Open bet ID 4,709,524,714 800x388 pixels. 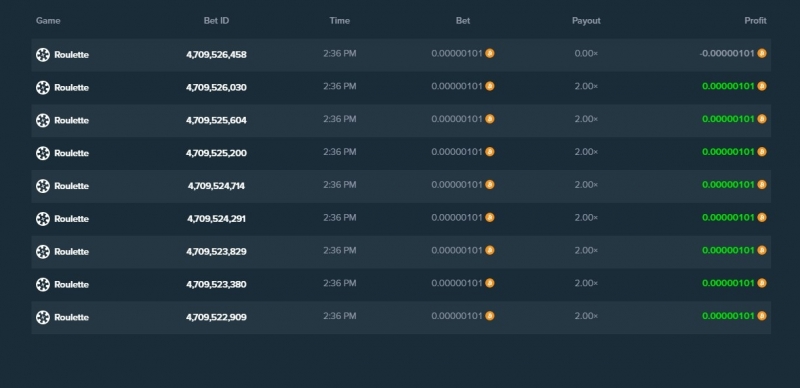(x=216, y=186)
